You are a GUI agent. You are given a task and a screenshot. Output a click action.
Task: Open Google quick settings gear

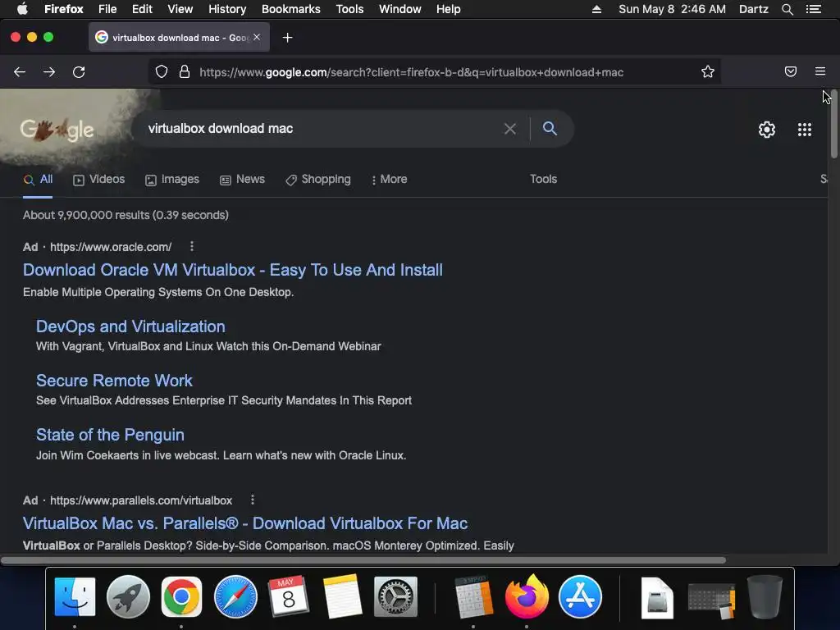pyautogui.click(x=767, y=130)
